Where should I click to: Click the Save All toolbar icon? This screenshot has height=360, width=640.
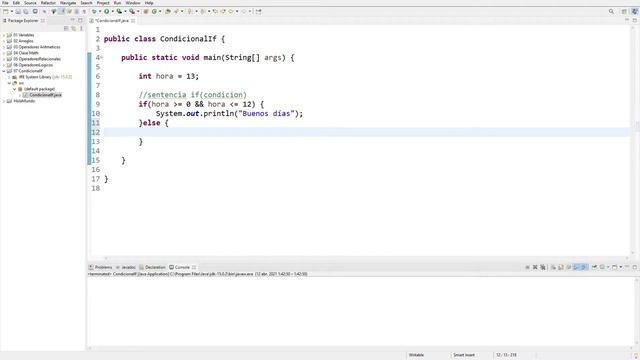point(26,11)
